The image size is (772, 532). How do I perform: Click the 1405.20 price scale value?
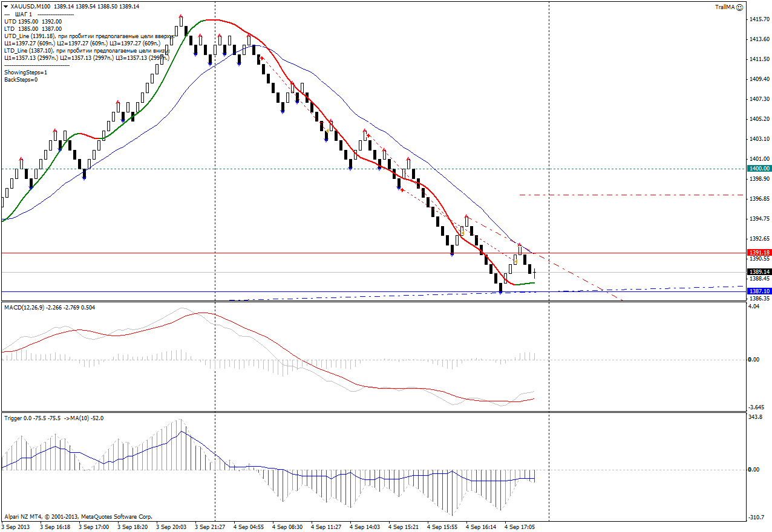[759, 119]
